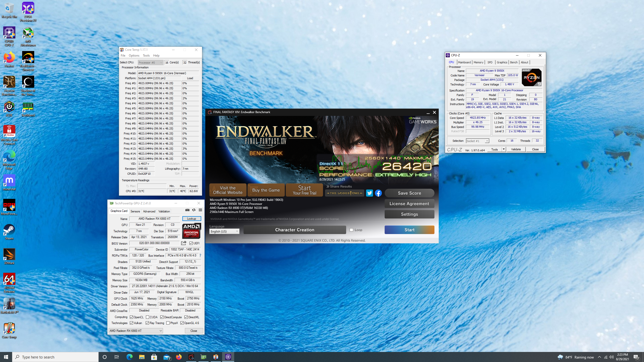Refresh GPU-Z with refresh icon
The image size is (644, 362).
pos(194,210)
